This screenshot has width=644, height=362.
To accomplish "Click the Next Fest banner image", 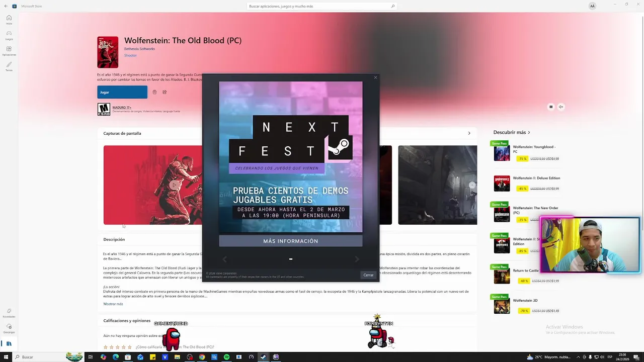I will tap(291, 157).
